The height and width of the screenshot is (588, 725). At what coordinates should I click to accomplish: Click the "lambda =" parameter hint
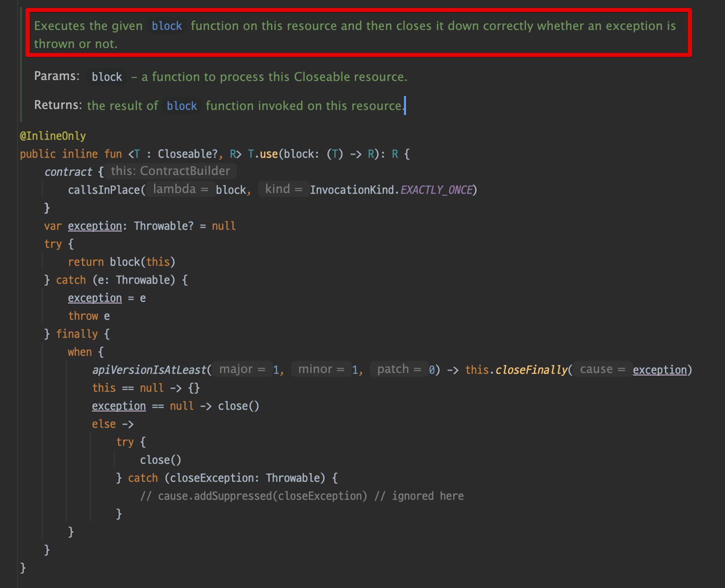click(x=180, y=189)
